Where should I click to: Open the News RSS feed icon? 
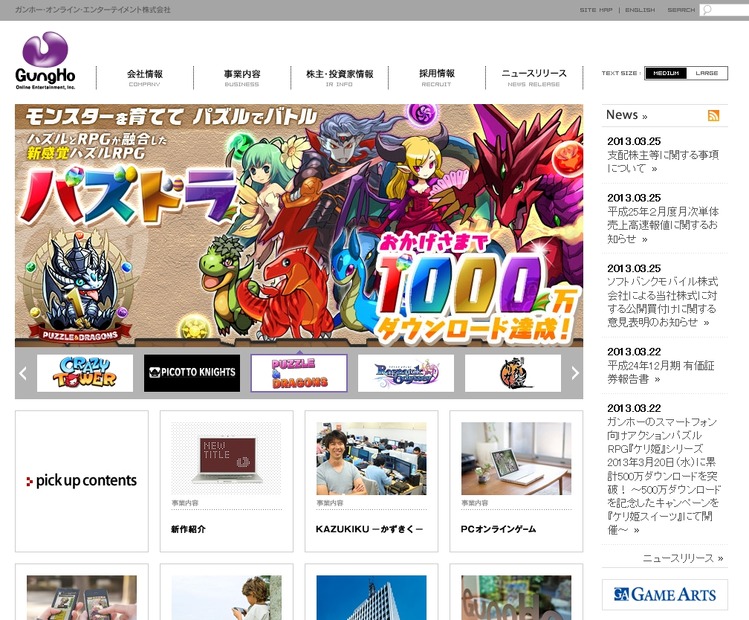[713, 116]
